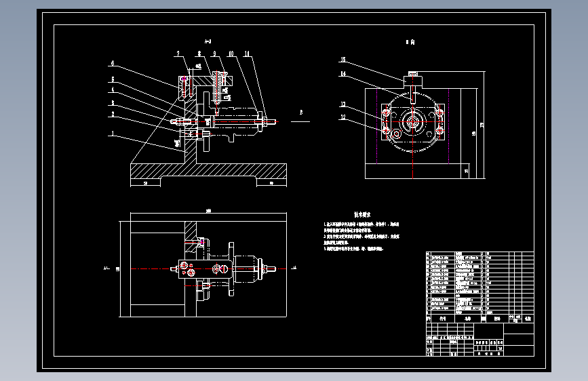Click the 技术要求 heading text
588x381 pixels.
click(362, 214)
